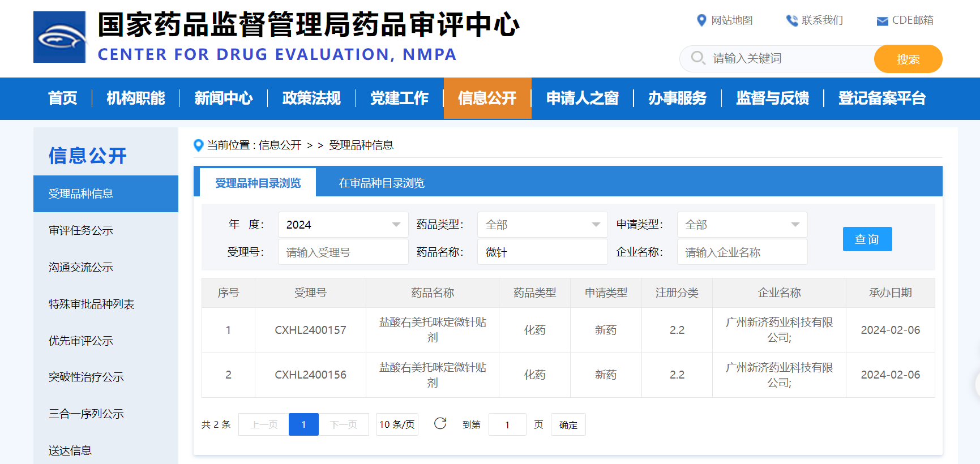The width and height of the screenshot is (980, 464).
Task: Click the 网站地图 link
Action: pyautogui.click(x=732, y=20)
